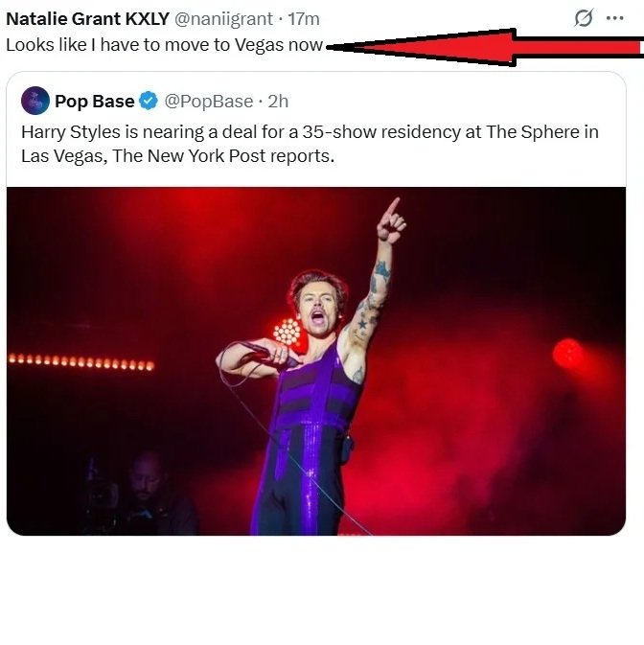The height and width of the screenshot is (645, 644).
Task: Click the Grok icon beside the ellipsis
Action: coord(583,18)
